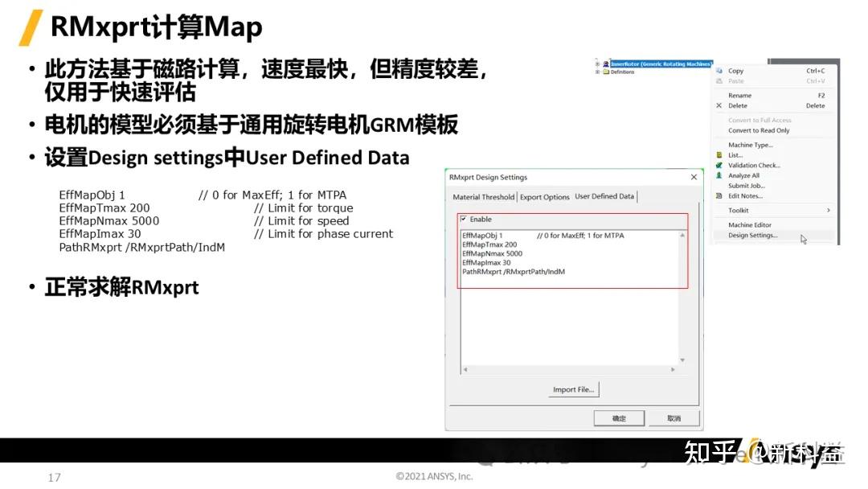Open List... from the context menu

774,155
